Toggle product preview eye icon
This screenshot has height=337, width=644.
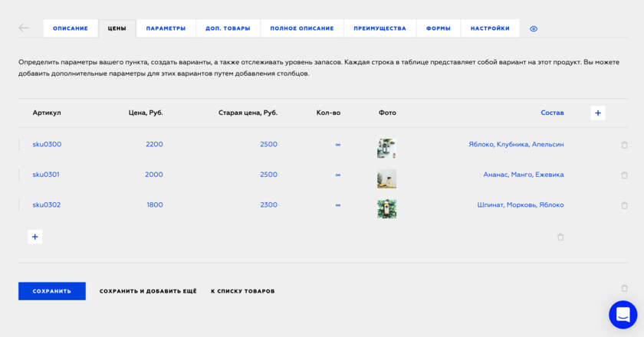(533, 29)
